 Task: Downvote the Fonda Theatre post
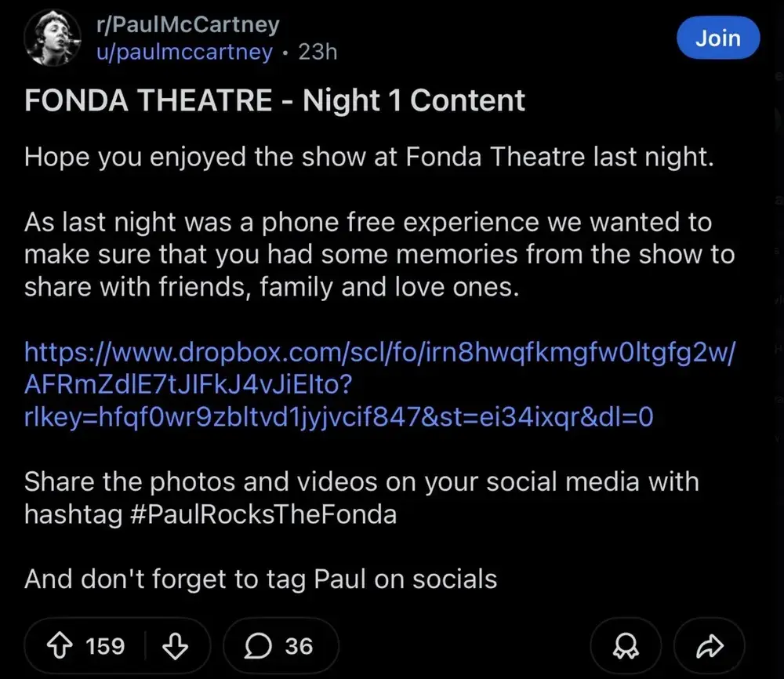[175, 645]
